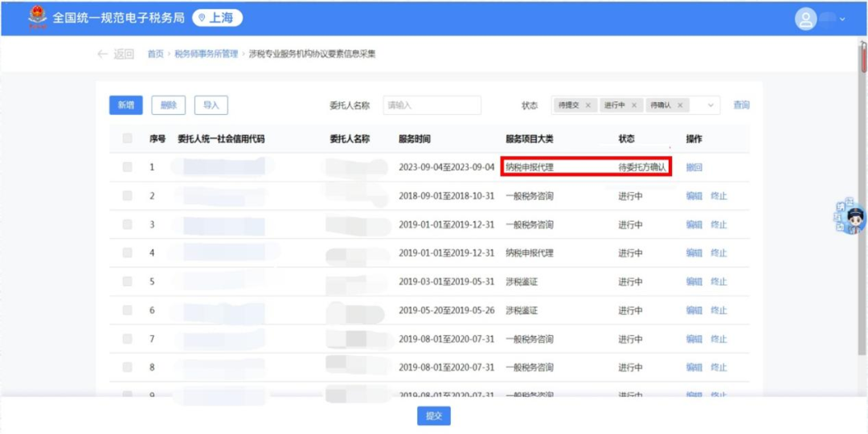The height and width of the screenshot is (434, 868).
Task: Click 终止 for row 3
Action: tap(719, 224)
